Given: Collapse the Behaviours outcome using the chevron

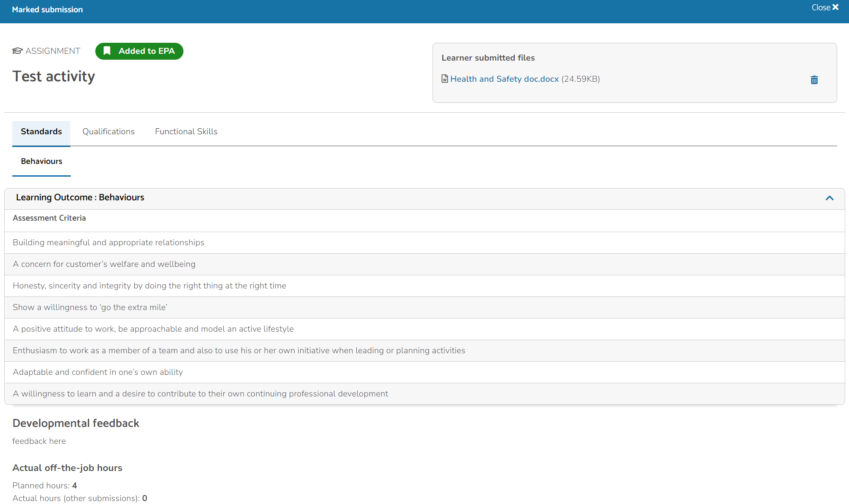Looking at the screenshot, I should (830, 198).
